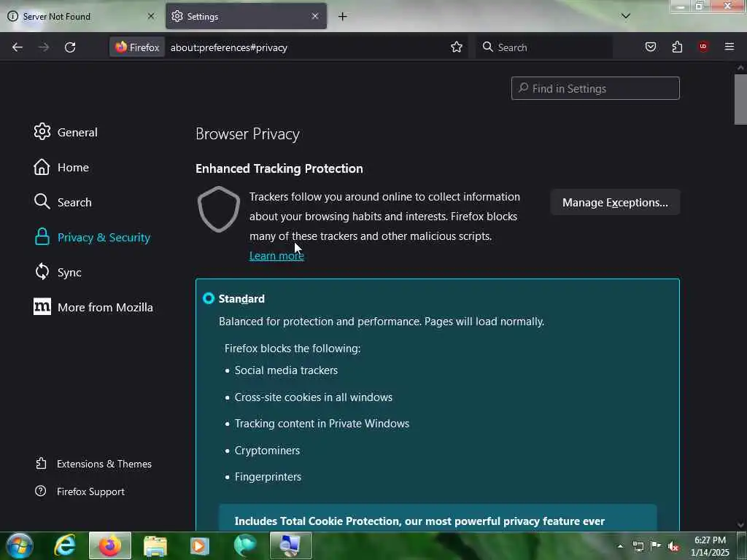Screen dimensions: 747x560
Task: Open Windows Media Player on taskbar
Action: point(199,545)
